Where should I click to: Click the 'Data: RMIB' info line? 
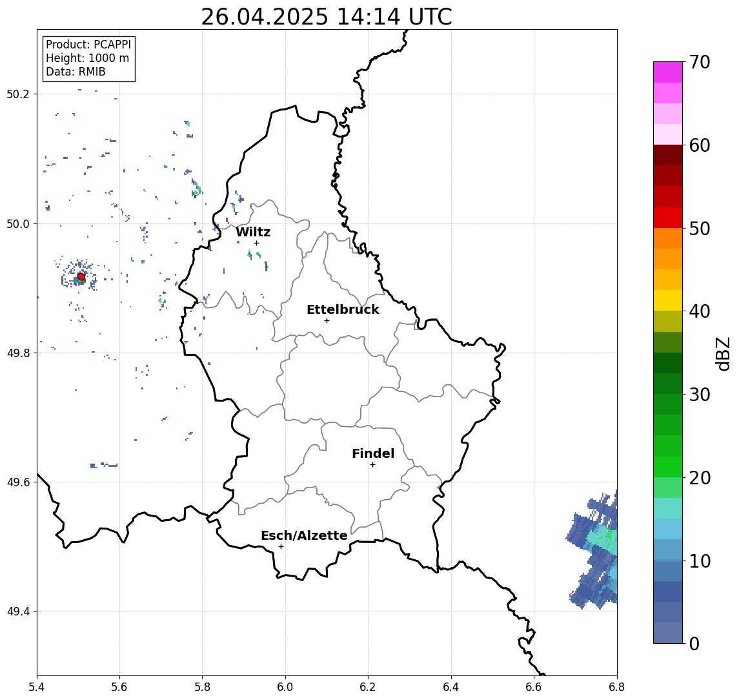tap(76, 72)
